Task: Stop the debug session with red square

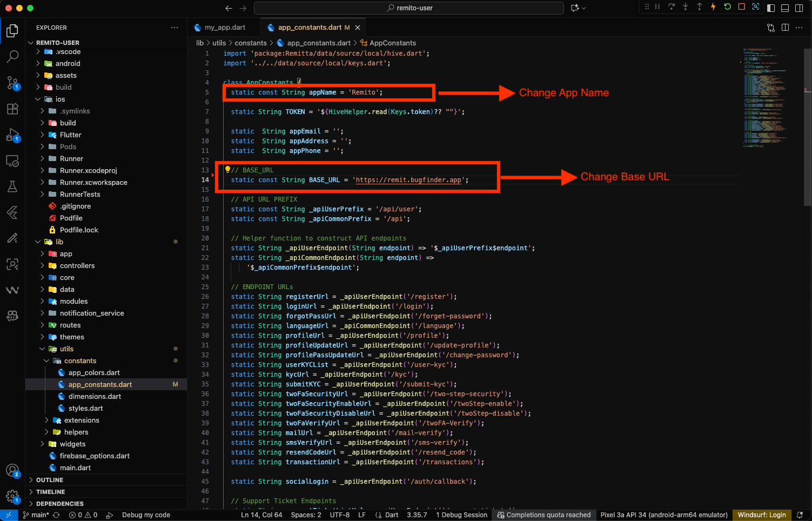Action: point(741,7)
